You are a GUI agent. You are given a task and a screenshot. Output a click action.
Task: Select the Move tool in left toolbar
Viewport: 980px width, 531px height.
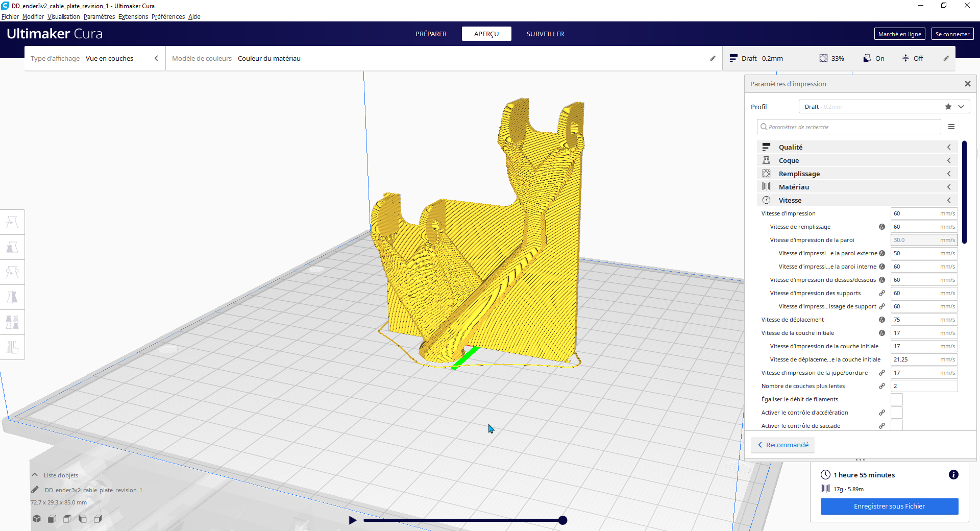(12, 222)
